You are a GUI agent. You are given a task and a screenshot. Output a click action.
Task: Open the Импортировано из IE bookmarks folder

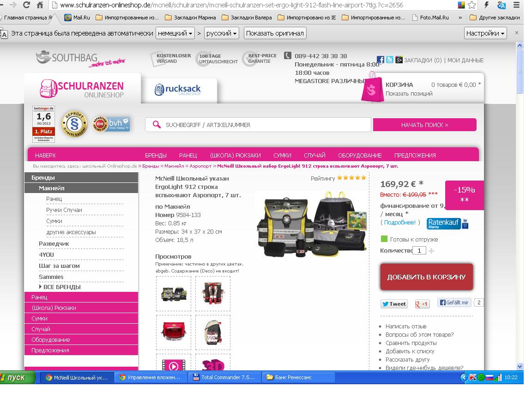tap(307, 18)
